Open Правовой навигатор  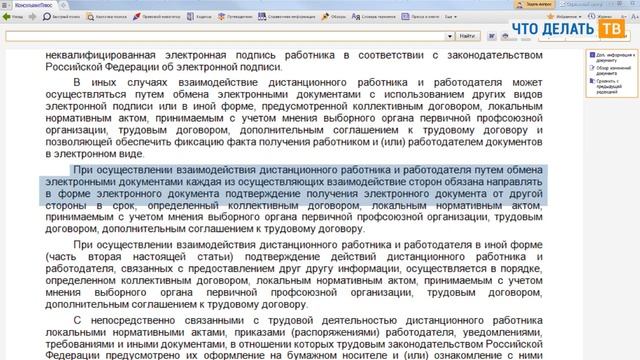click(x=156, y=17)
